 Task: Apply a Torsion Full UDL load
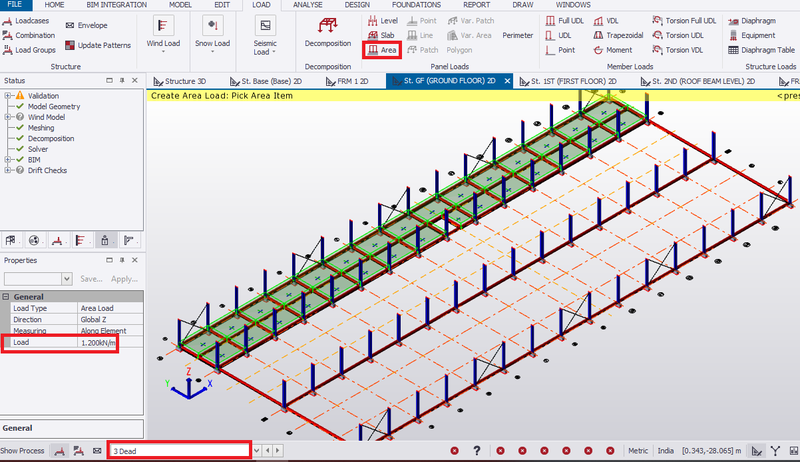pos(684,21)
